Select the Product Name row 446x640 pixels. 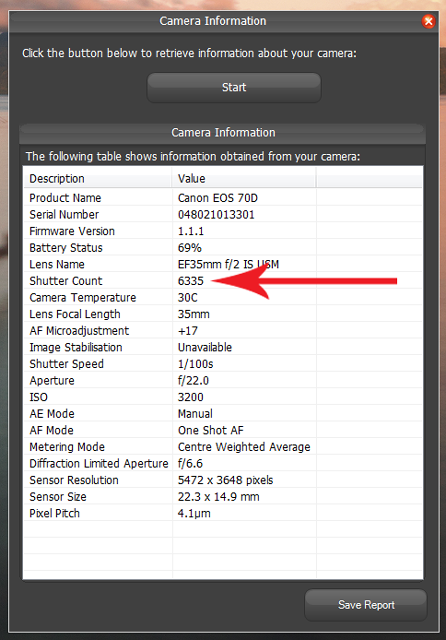pos(223,198)
